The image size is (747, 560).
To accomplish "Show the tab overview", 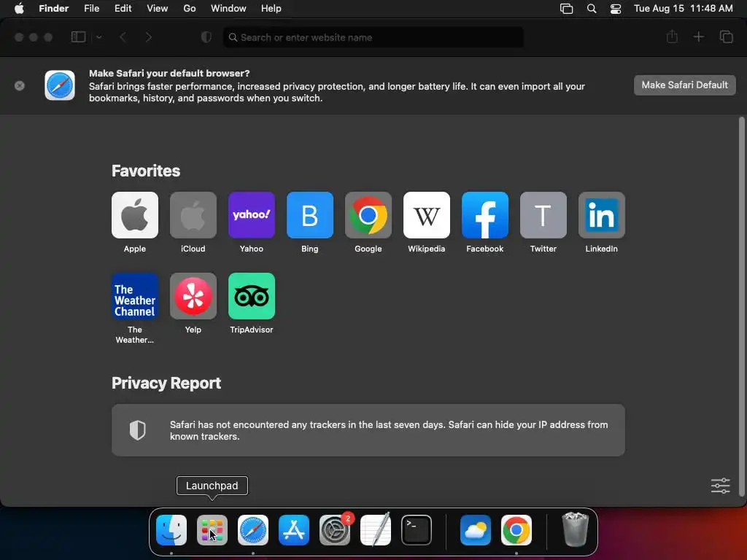I will coord(726,36).
